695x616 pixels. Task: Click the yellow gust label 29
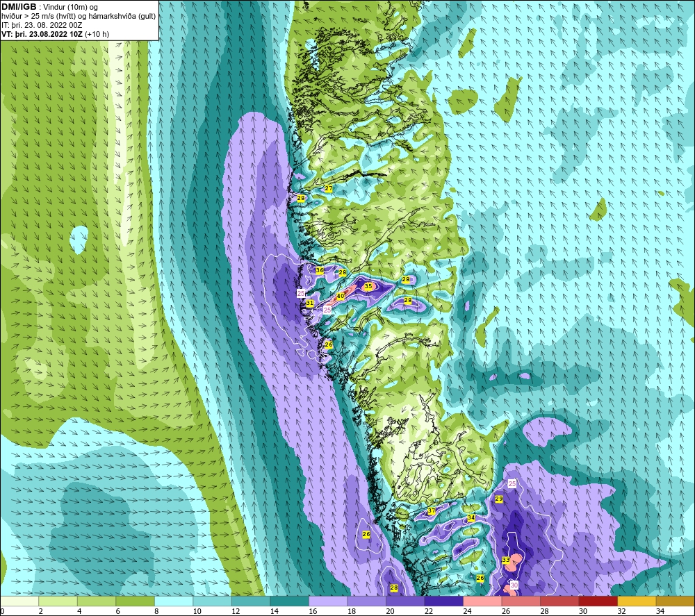498,499
